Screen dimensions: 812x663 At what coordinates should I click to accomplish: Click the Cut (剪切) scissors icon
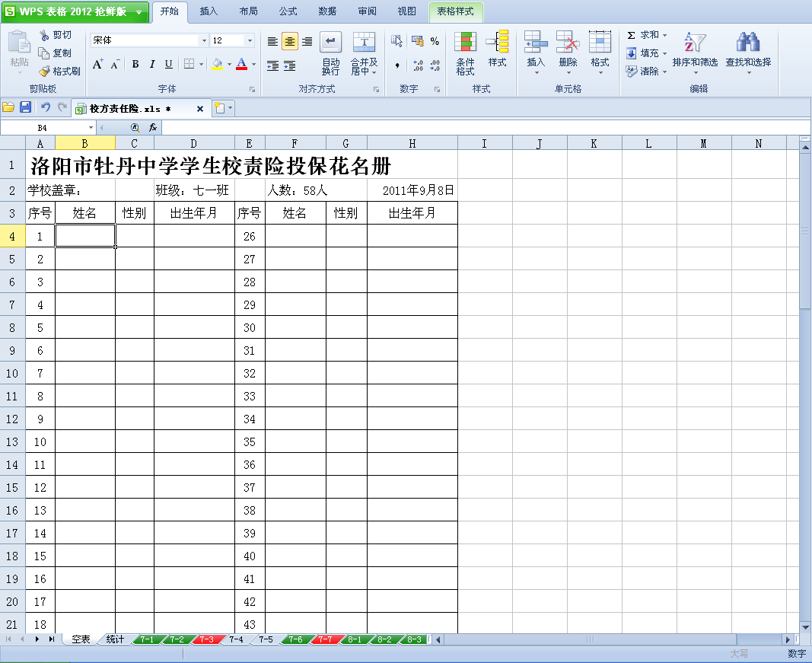point(45,35)
